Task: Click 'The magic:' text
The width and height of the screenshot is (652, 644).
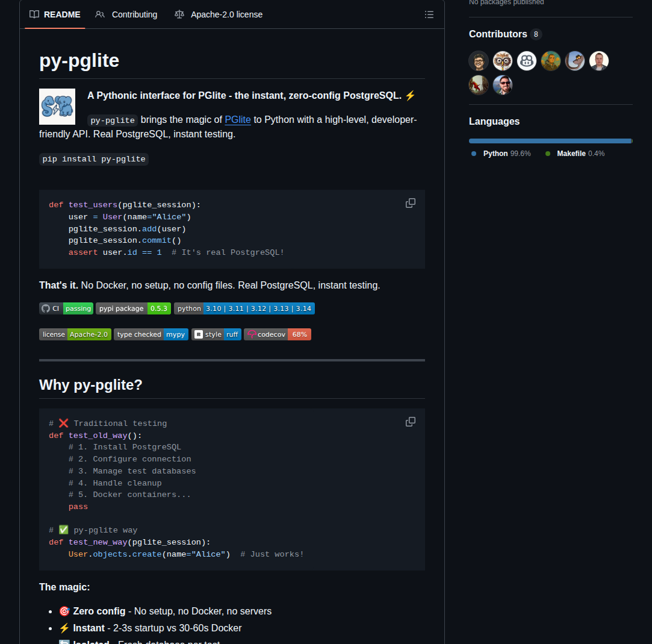Action: (64, 587)
